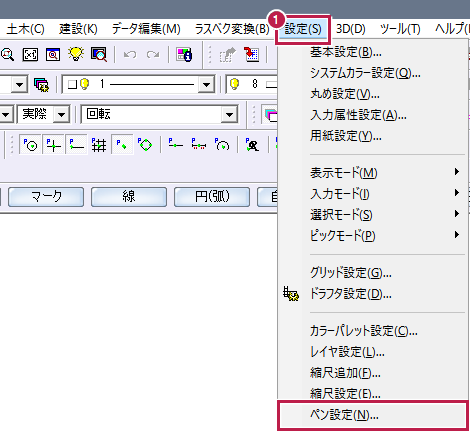Click the cross intersection snap icon

tap(53, 145)
